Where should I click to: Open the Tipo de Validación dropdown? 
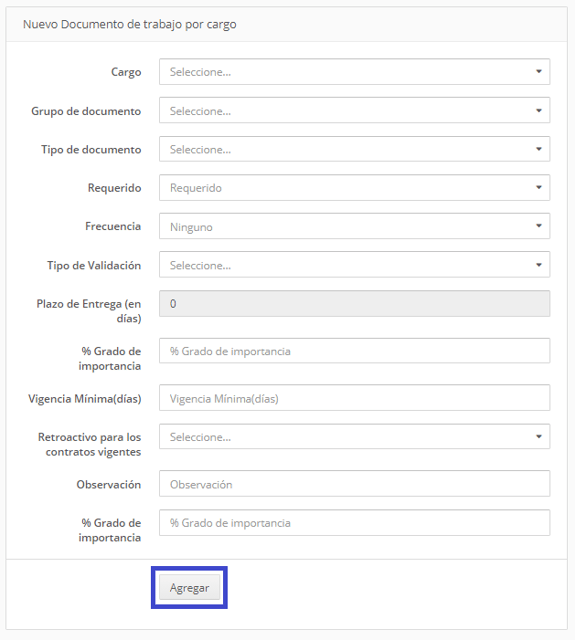point(354,265)
